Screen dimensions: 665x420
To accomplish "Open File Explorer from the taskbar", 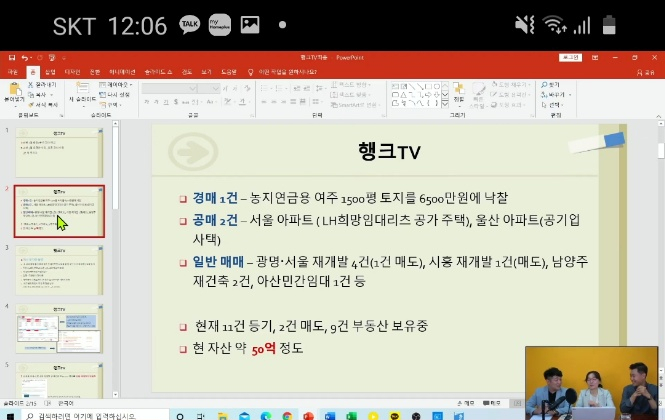I will click(223, 416).
